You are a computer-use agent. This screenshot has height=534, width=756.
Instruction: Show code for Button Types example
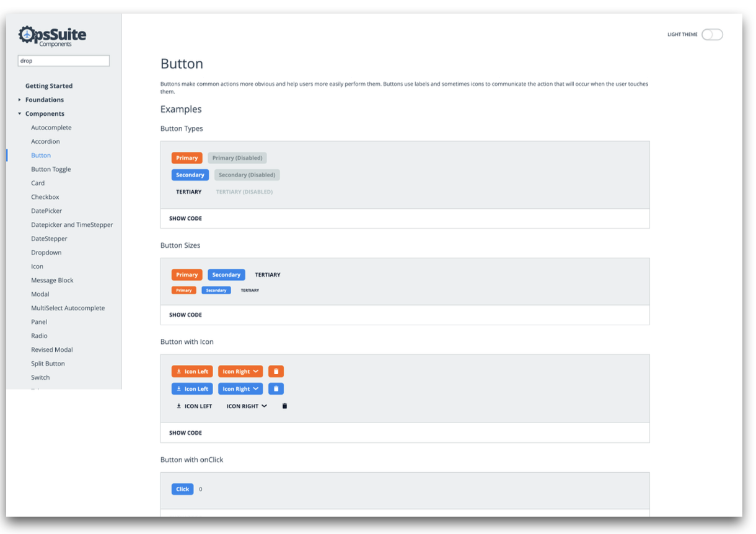pos(185,219)
